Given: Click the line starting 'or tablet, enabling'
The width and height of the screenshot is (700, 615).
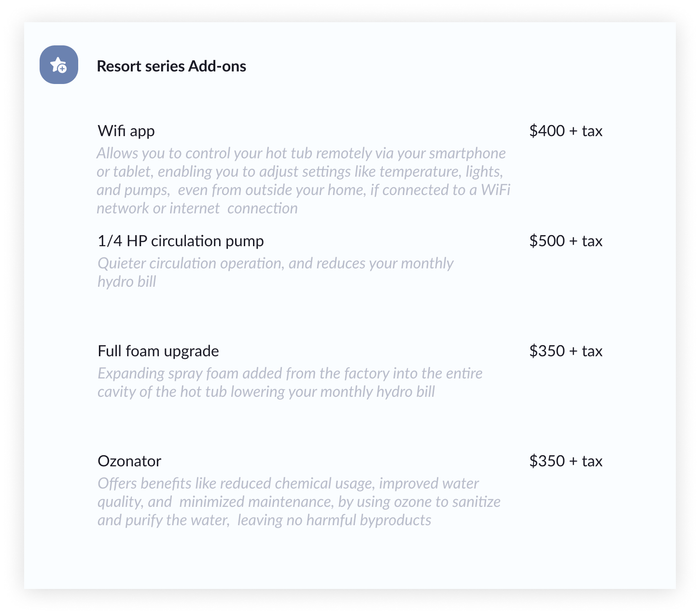Looking at the screenshot, I should 299,172.
